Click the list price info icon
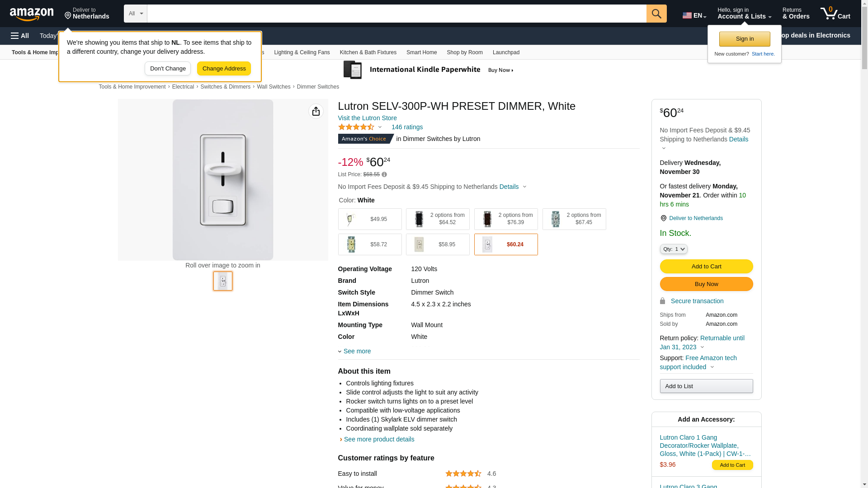This screenshot has height=488, width=868. 384,174
